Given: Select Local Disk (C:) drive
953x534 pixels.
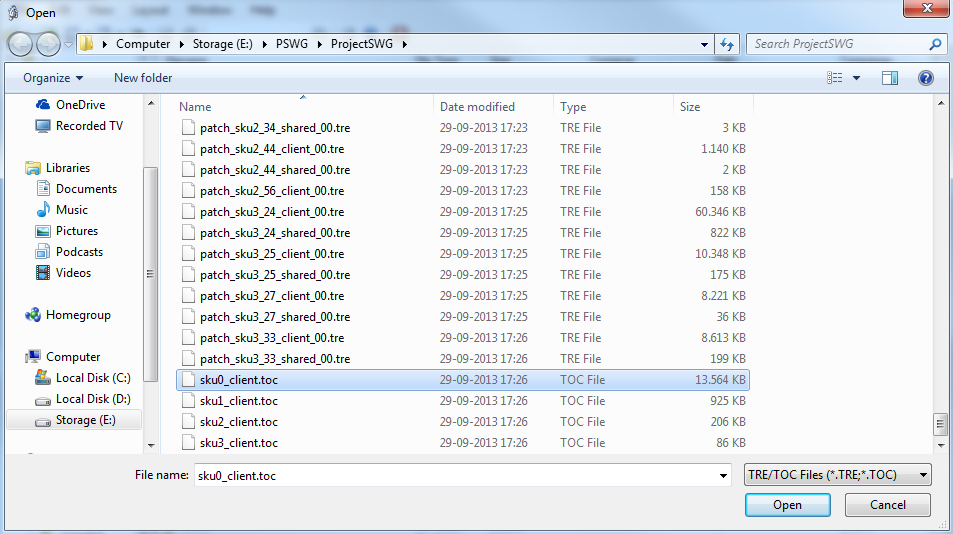Looking at the screenshot, I should pyautogui.click(x=83, y=378).
